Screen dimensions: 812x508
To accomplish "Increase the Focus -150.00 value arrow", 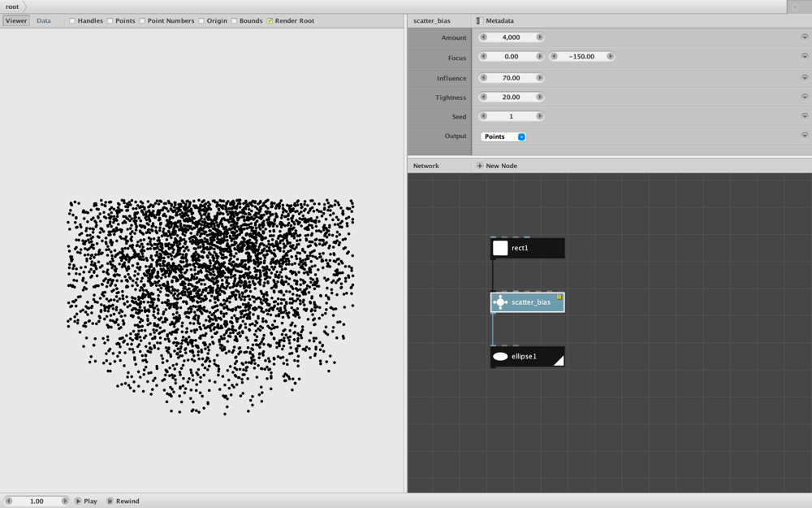I will pos(610,57).
